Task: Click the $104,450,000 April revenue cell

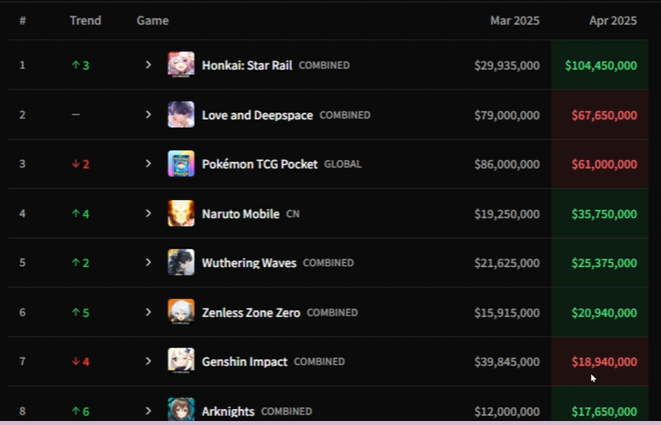Action: [600, 65]
